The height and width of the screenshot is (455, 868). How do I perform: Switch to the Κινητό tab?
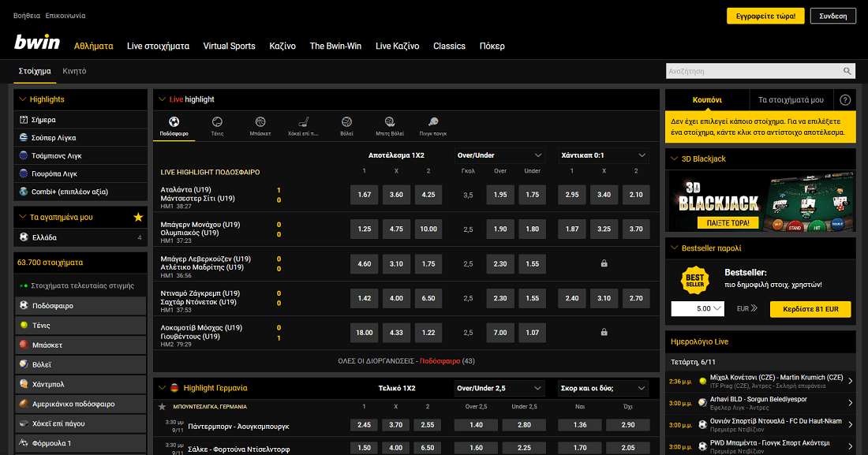click(x=74, y=71)
